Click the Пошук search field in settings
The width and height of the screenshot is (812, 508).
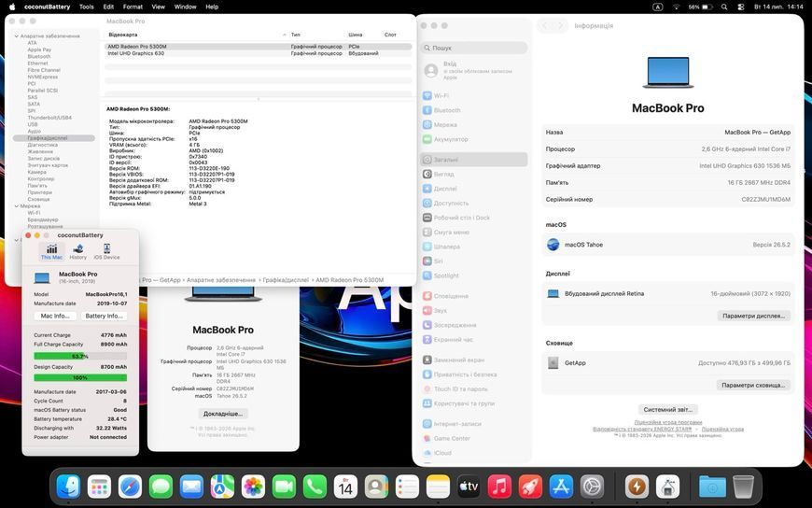coord(474,48)
